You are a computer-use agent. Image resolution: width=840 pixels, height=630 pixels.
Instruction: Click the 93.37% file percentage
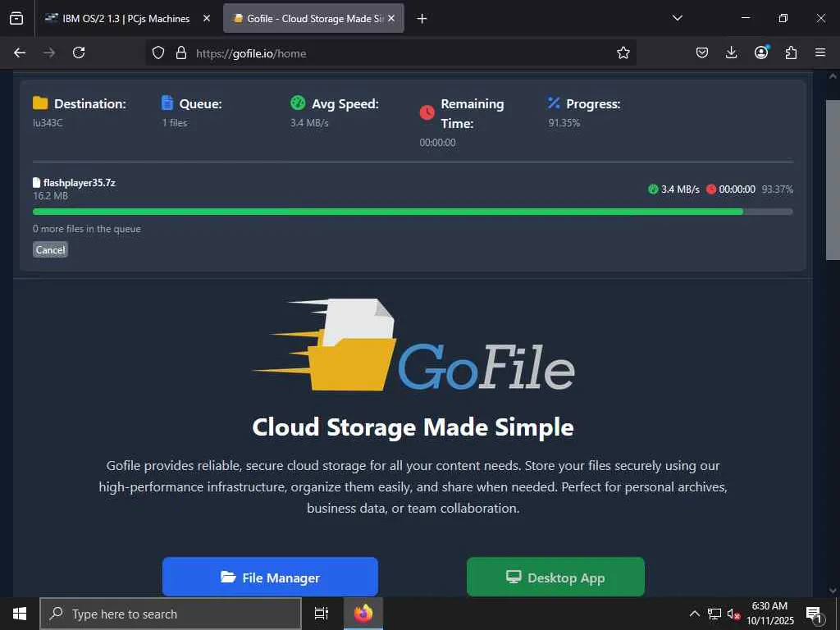[x=778, y=189]
